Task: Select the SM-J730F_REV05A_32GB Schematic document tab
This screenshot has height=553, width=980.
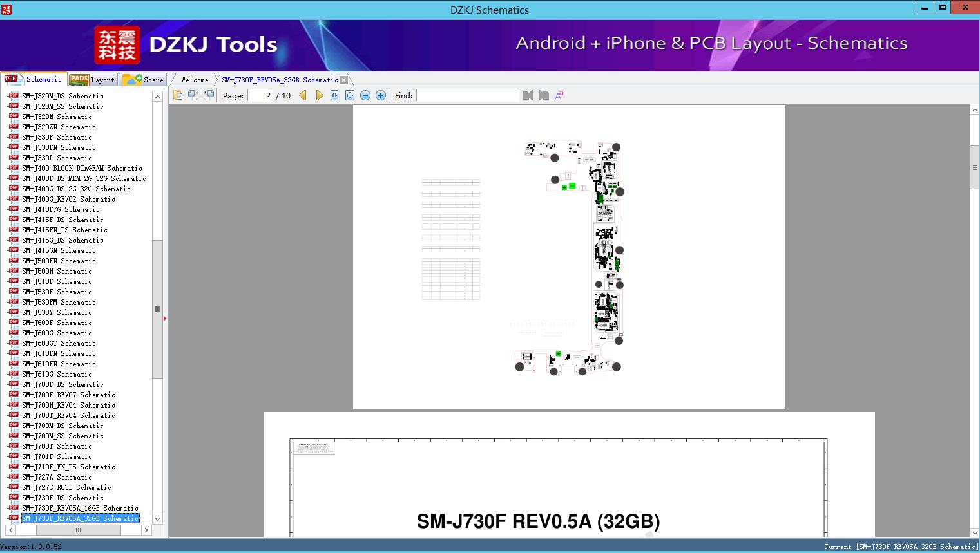Action: [280, 80]
